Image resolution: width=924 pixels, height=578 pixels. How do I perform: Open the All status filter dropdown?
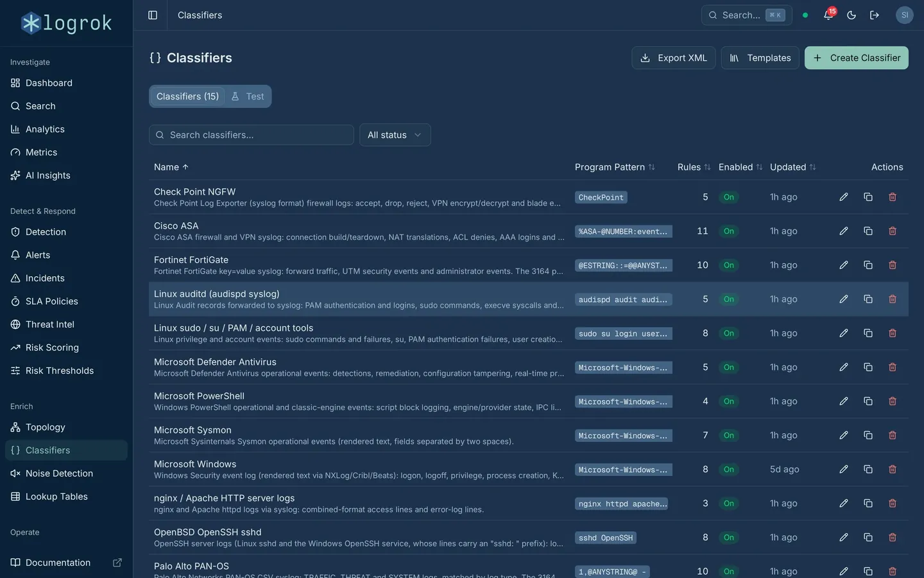[395, 135]
